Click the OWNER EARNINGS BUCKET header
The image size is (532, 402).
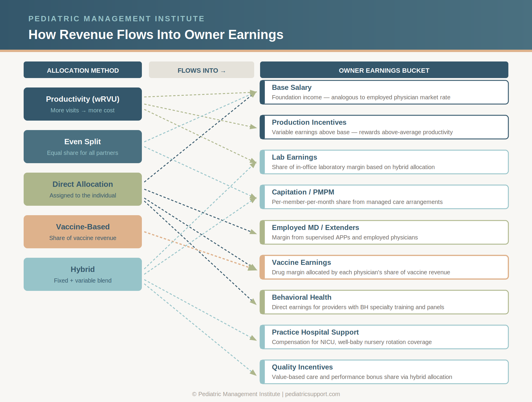point(384,70)
